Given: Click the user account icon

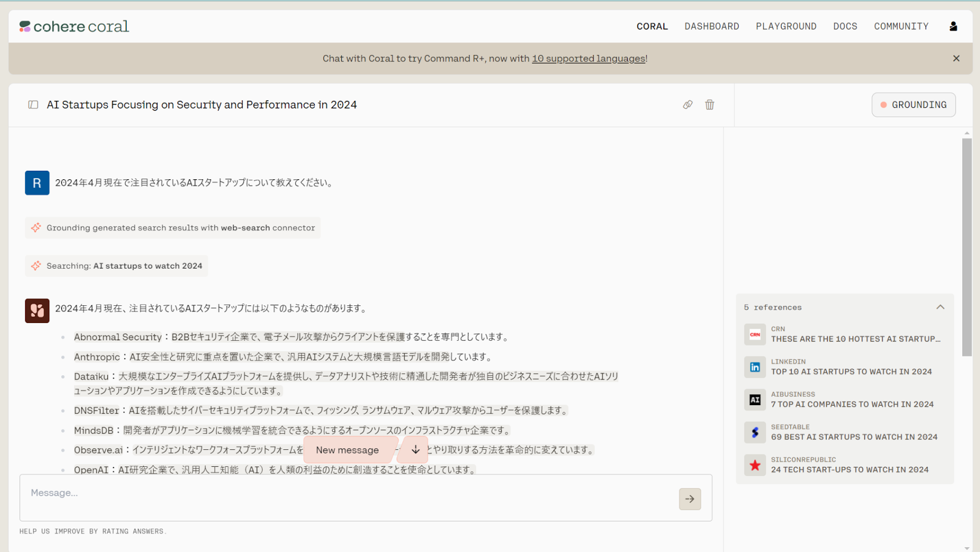Looking at the screenshot, I should tap(953, 26).
